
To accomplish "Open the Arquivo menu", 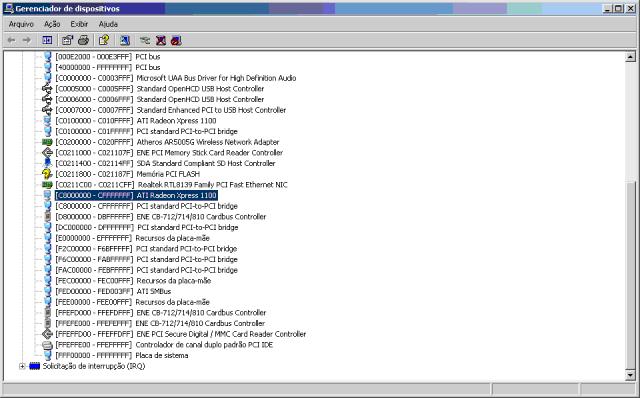I will (21, 24).
